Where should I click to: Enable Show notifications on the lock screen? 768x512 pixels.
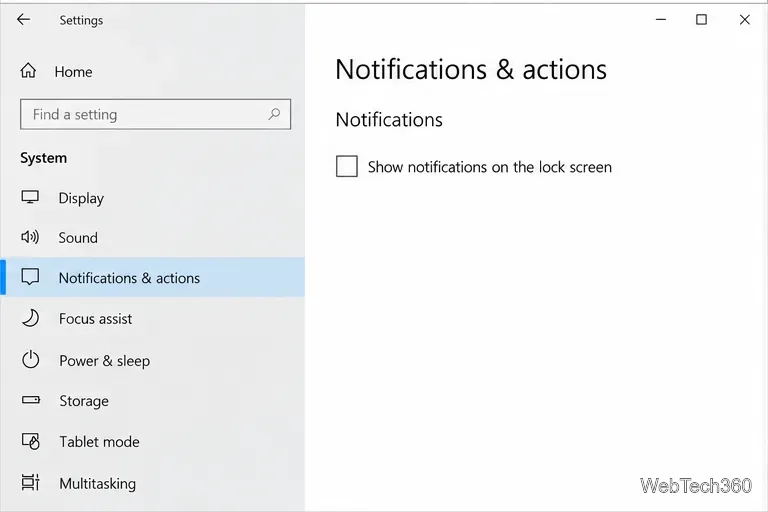pos(347,166)
